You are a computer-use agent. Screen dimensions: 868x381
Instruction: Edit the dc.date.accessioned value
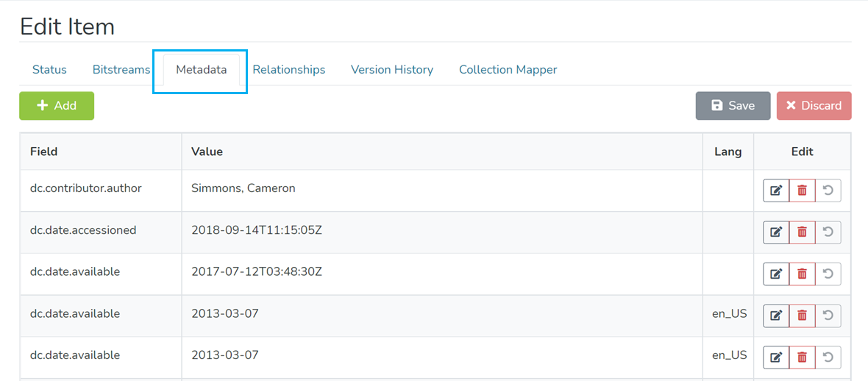point(775,232)
